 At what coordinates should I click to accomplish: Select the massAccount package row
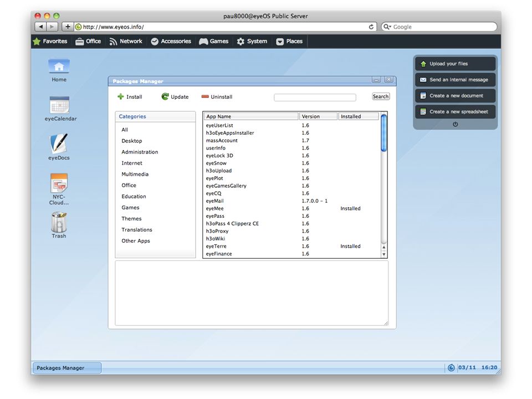tap(292, 140)
